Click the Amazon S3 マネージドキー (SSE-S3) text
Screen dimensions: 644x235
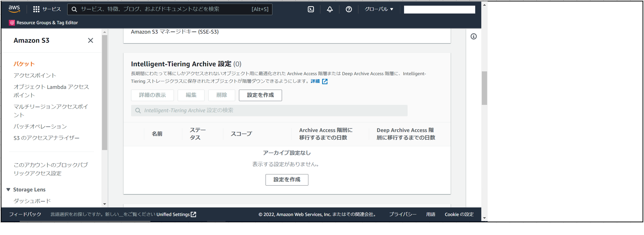click(x=175, y=32)
